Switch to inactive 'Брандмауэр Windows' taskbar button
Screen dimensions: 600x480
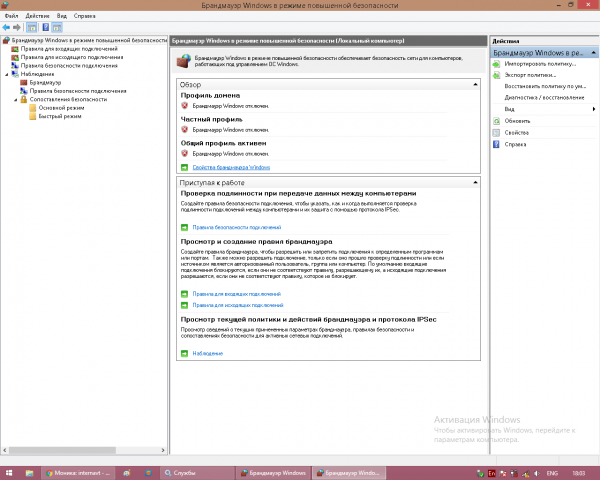(x=273, y=473)
